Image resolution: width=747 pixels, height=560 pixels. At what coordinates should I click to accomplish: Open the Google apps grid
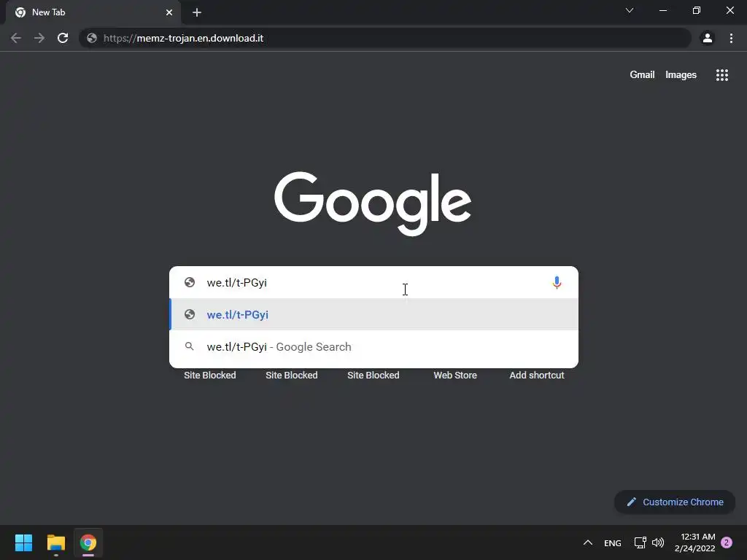click(722, 75)
